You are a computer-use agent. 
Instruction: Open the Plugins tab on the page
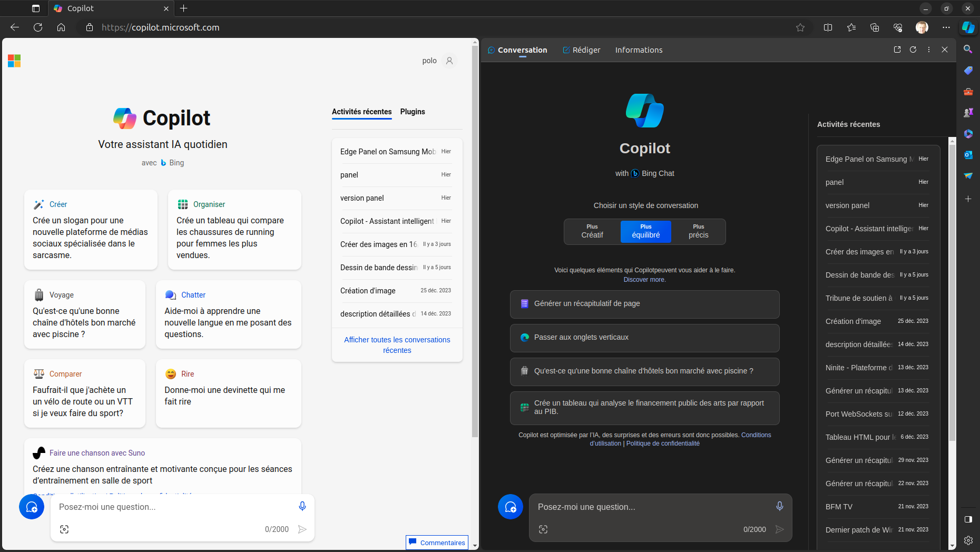pos(413,112)
